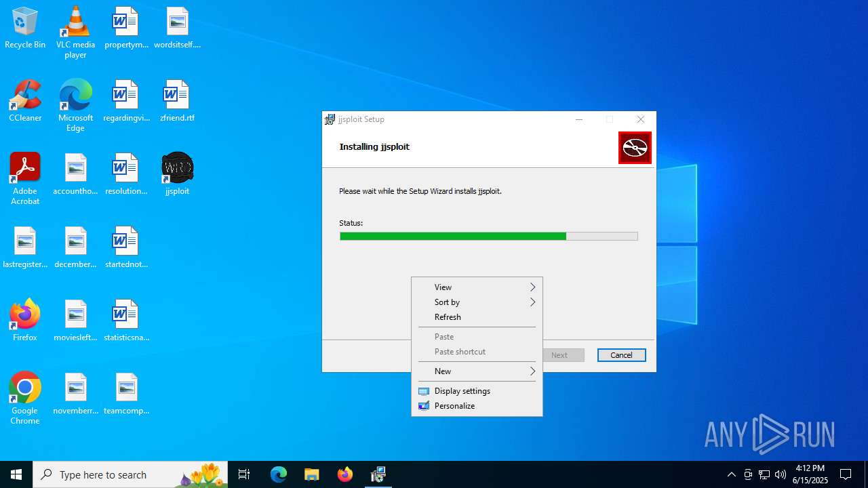This screenshot has height=488, width=868.
Task: Select the teamcomp... image file icon
Action: point(126,394)
